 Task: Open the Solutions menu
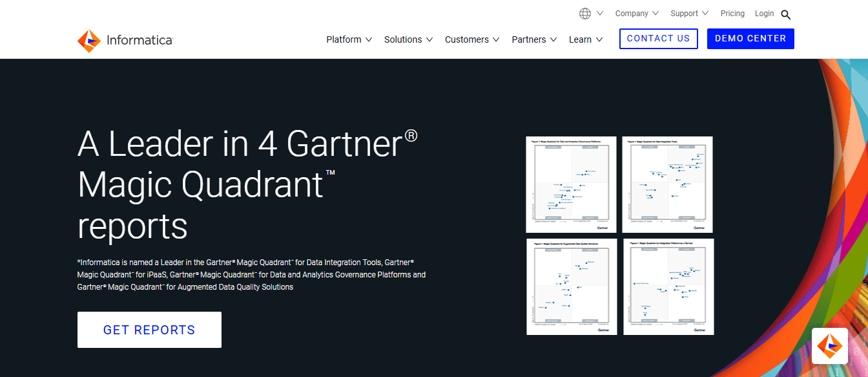point(408,39)
